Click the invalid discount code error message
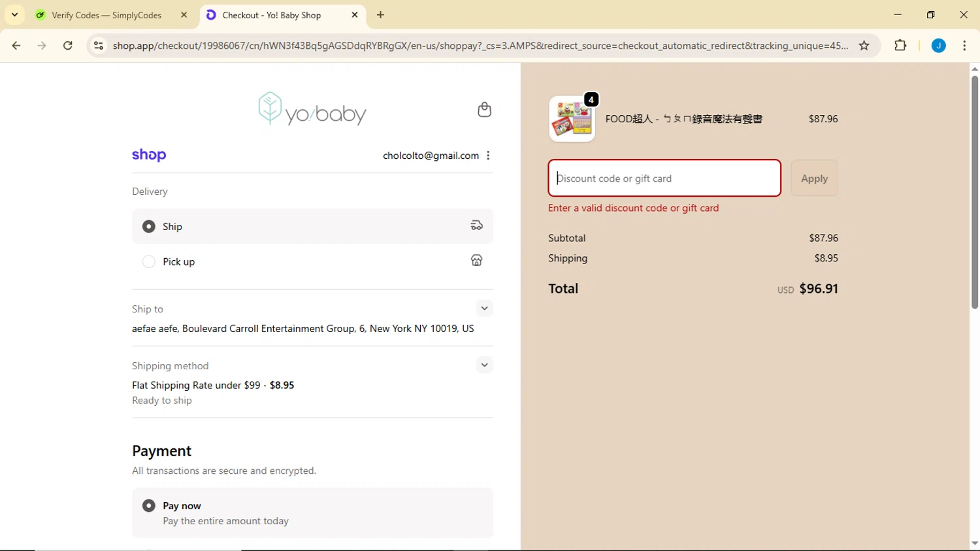This screenshot has height=551, width=980. tap(633, 208)
